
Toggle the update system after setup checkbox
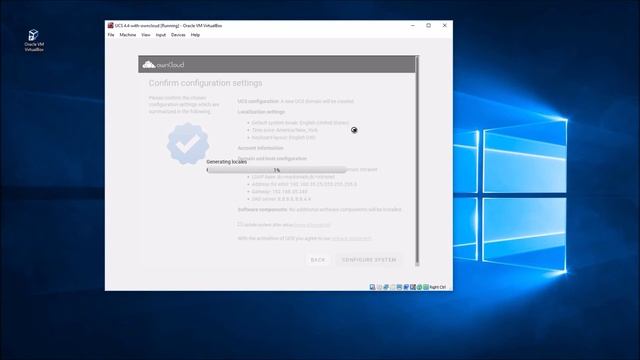[x=240, y=224]
